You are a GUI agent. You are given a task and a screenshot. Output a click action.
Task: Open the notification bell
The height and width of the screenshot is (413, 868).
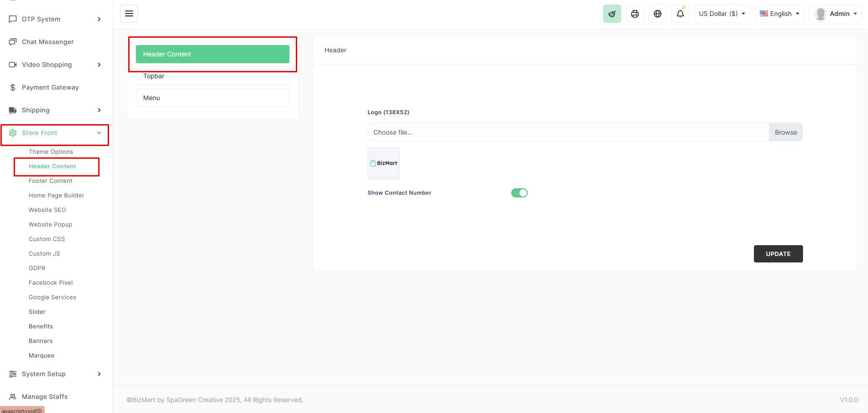(680, 14)
